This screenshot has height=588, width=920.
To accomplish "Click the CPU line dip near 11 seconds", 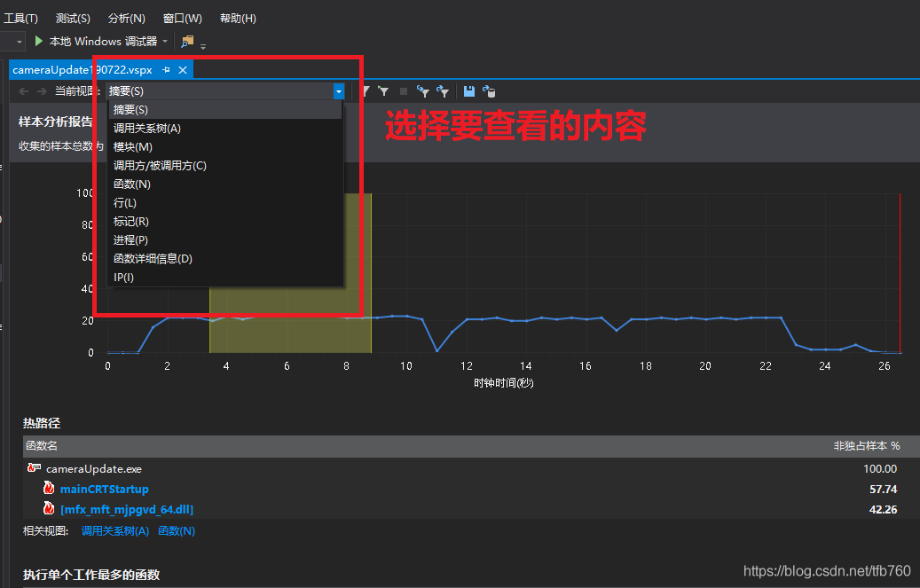I will [x=437, y=350].
